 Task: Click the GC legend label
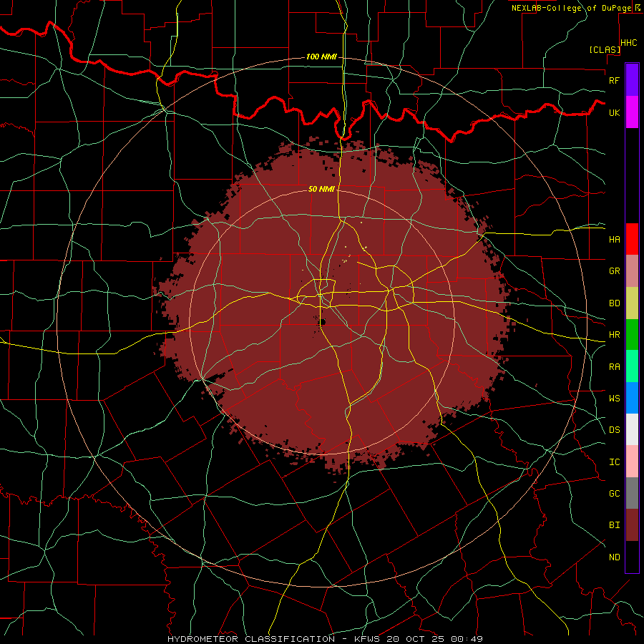click(x=614, y=494)
